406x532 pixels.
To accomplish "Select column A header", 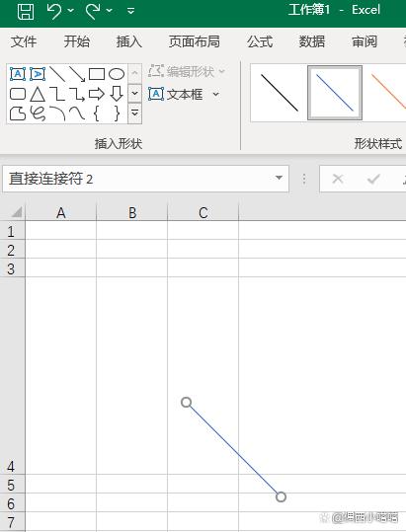I will [61, 213].
